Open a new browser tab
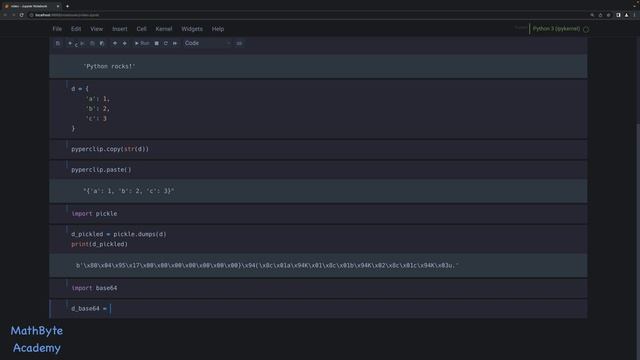 click(67, 6)
